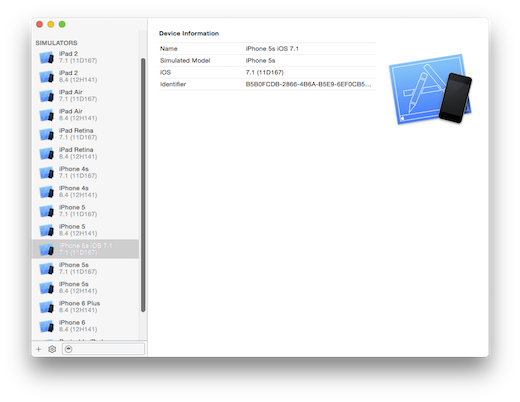Click the simulator icon for iPhone 4s 7.1
The height and width of the screenshot is (402, 520).
(x=47, y=173)
